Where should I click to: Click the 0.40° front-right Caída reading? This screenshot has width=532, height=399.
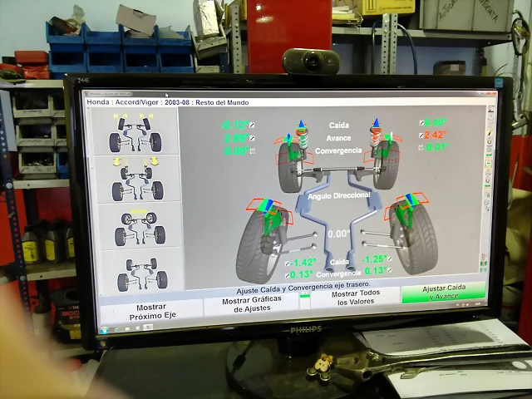(x=436, y=122)
